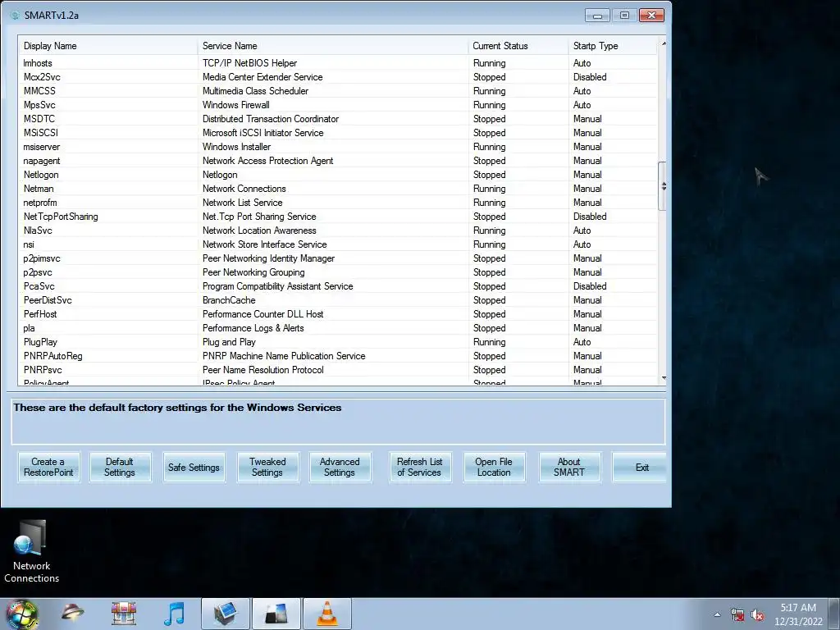Select the MSDTC row
Screen dimensions: 840x630
[x=338, y=119]
